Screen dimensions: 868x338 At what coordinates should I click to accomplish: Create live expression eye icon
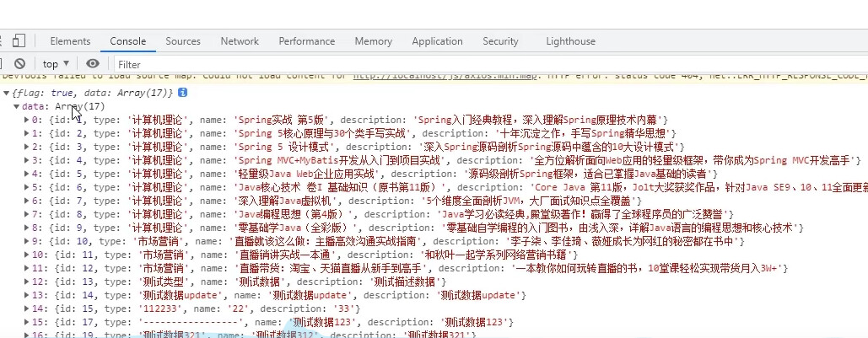point(93,63)
